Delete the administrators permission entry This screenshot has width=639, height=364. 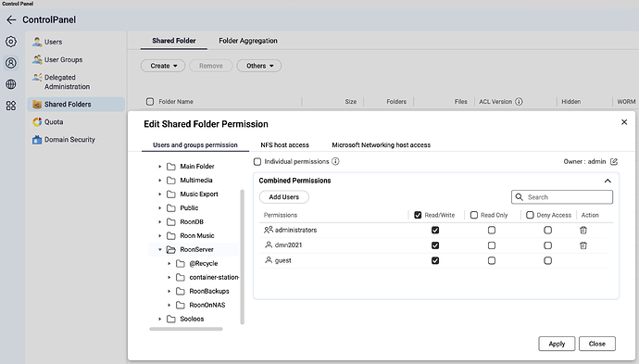[583, 231]
